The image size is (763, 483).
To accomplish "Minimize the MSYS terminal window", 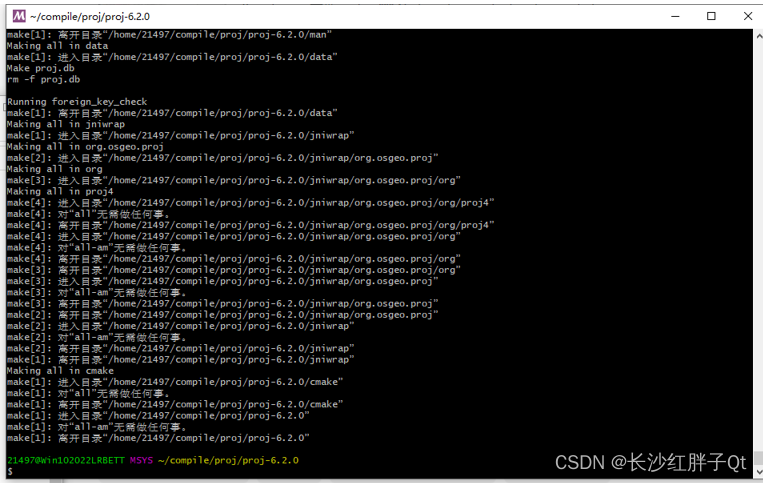I will [675, 16].
